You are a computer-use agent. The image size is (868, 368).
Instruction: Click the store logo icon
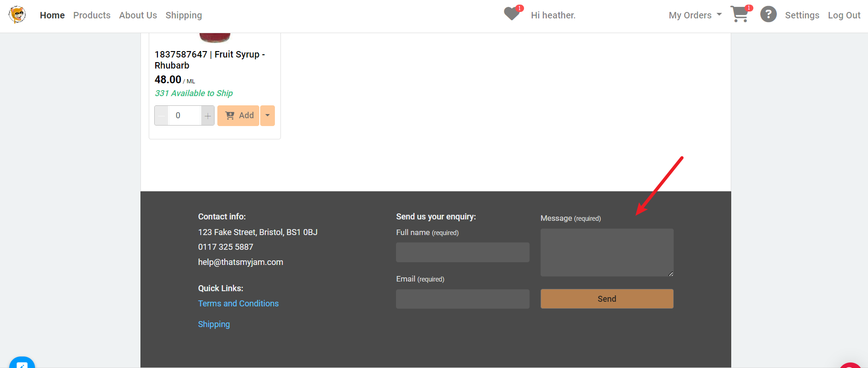pos(17,15)
